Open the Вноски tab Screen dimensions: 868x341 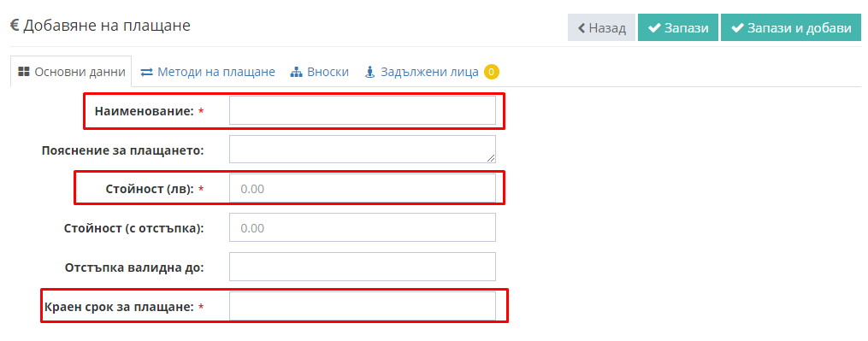point(320,72)
